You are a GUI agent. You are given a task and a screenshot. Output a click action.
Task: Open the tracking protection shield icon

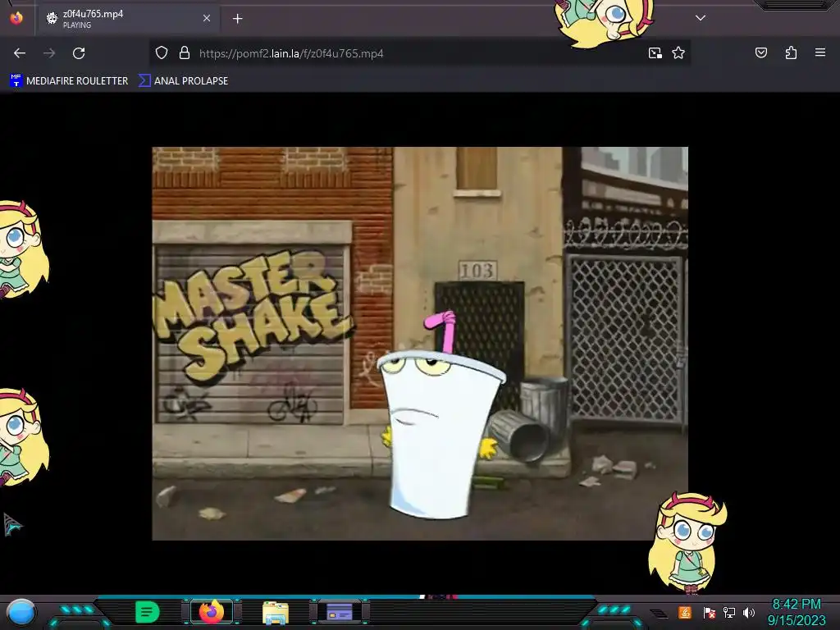(162, 53)
